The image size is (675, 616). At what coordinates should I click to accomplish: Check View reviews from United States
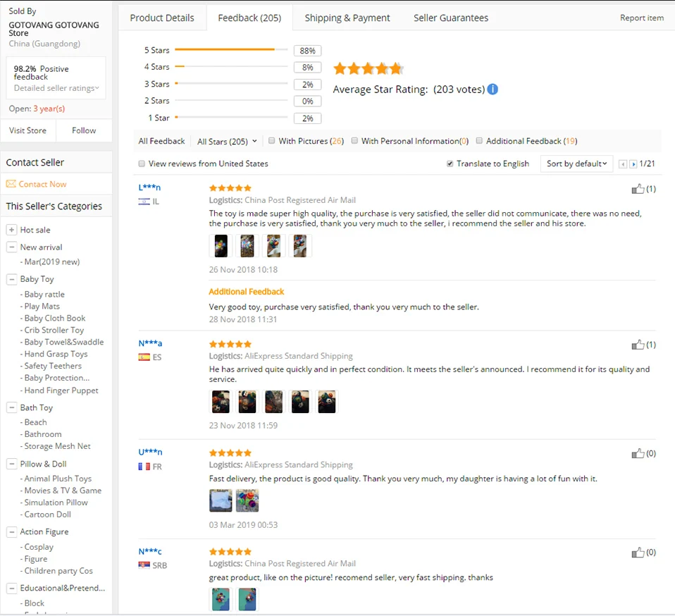(x=142, y=164)
